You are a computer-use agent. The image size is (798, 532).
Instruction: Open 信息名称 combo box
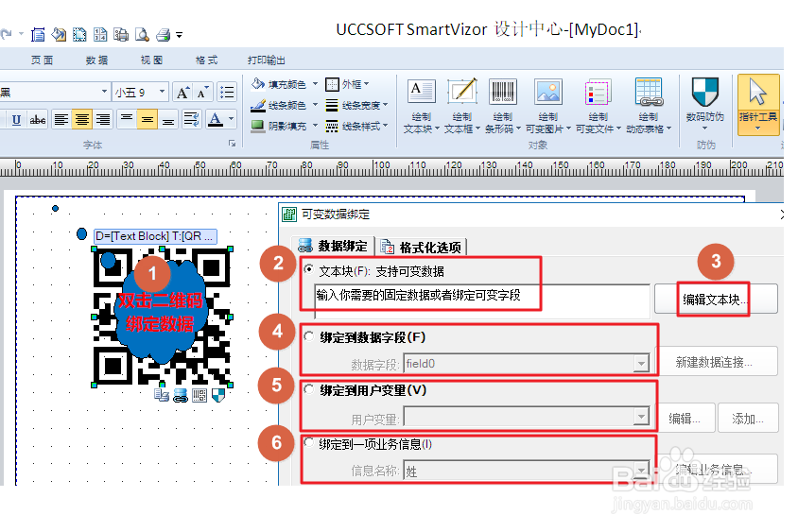(527, 471)
